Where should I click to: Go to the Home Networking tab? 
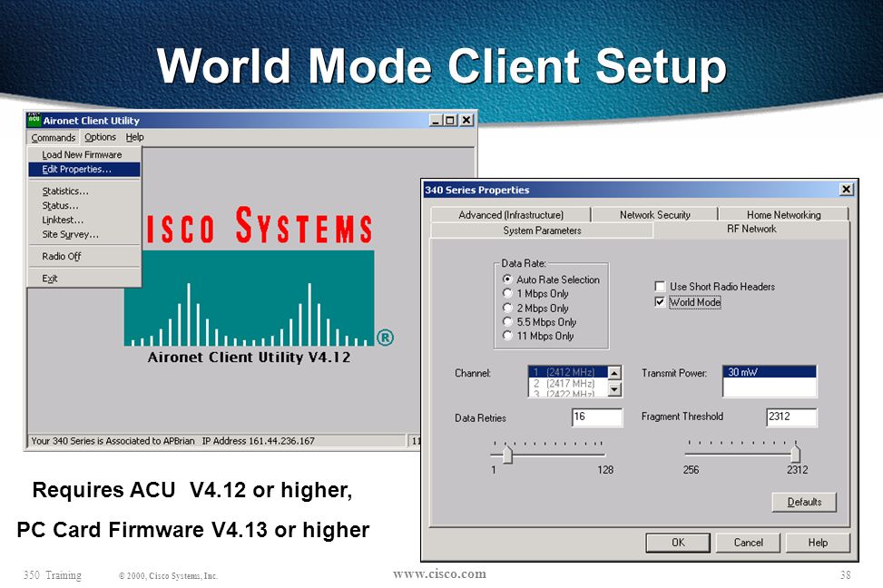click(783, 214)
